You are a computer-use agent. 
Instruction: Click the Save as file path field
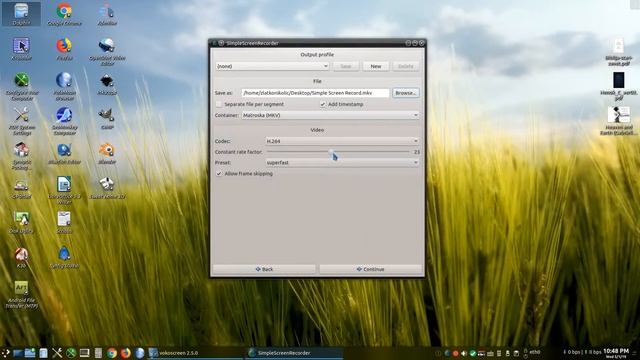pos(315,93)
